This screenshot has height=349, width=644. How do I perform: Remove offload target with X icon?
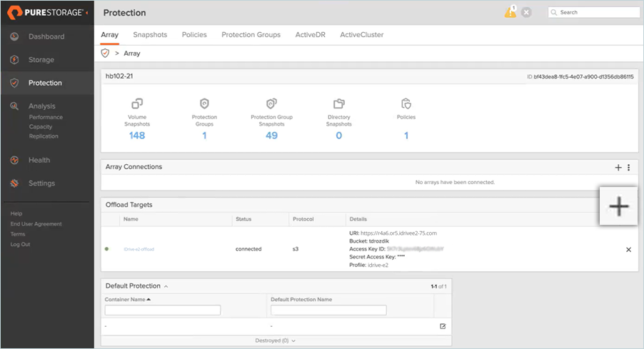[628, 250]
